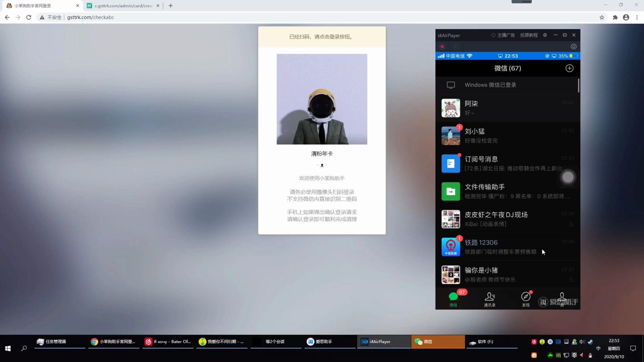Click taskbar clock 22:53
This screenshot has height=362, width=644.
(x=614, y=341)
